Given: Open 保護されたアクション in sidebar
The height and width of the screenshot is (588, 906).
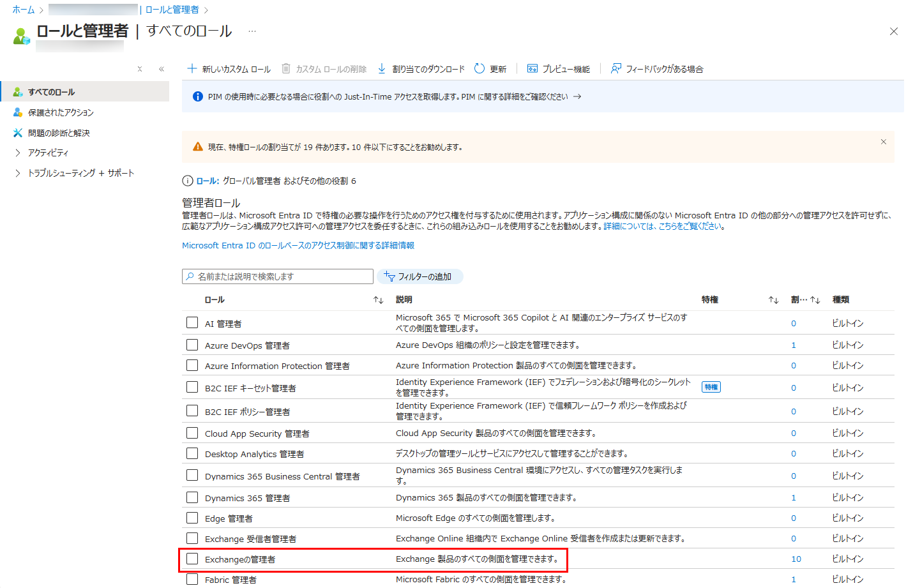Looking at the screenshot, I should [x=61, y=112].
